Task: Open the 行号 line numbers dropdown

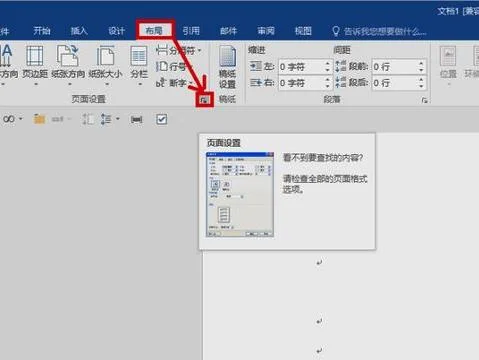Action: click(175, 67)
